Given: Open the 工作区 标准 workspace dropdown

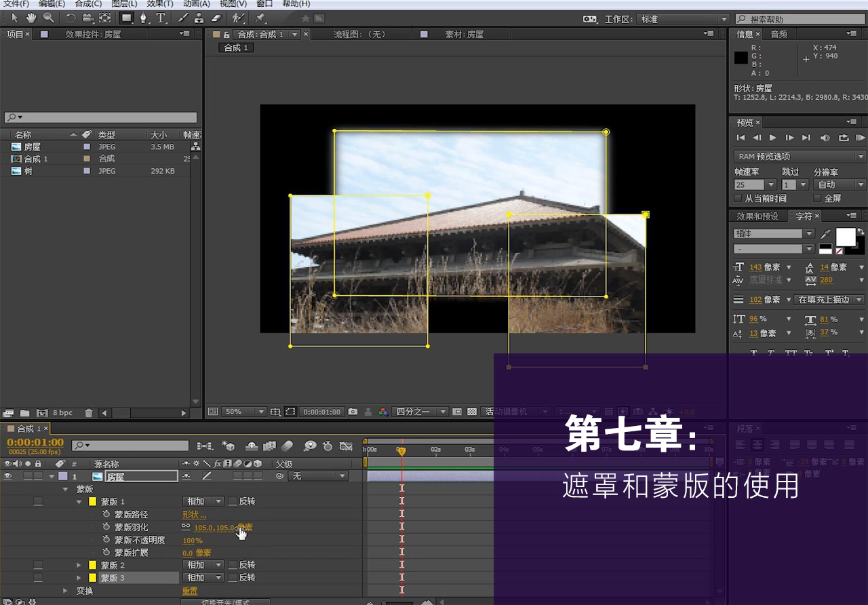Looking at the screenshot, I should pyautogui.click(x=684, y=19).
